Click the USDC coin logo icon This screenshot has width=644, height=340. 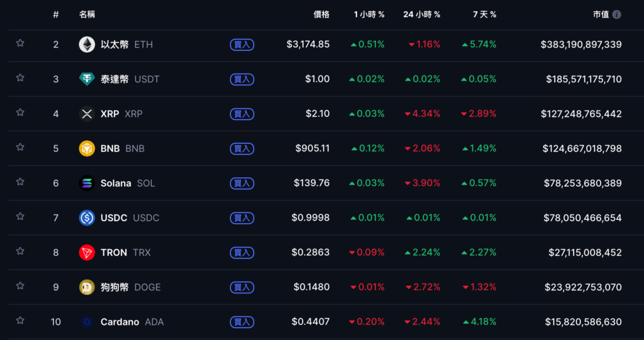87,217
